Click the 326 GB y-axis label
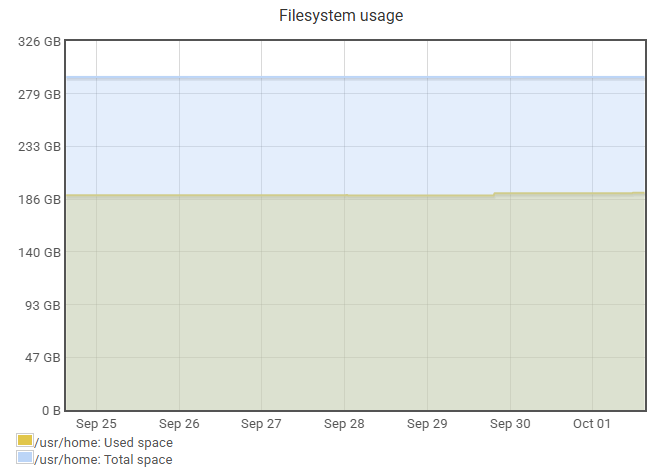The width and height of the screenshot is (654, 470). 40,42
